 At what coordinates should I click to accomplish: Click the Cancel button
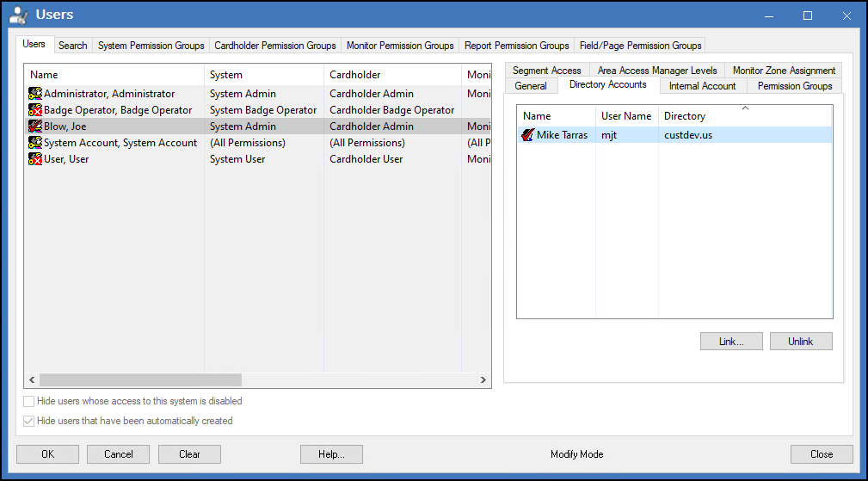point(119,454)
